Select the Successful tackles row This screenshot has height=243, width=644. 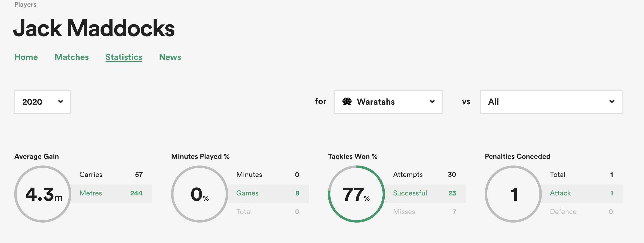[x=424, y=194]
